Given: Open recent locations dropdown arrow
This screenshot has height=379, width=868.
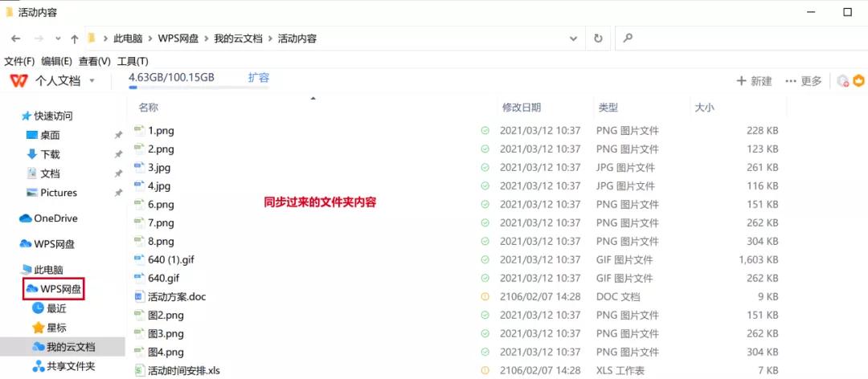Looking at the screenshot, I should pos(58,39).
